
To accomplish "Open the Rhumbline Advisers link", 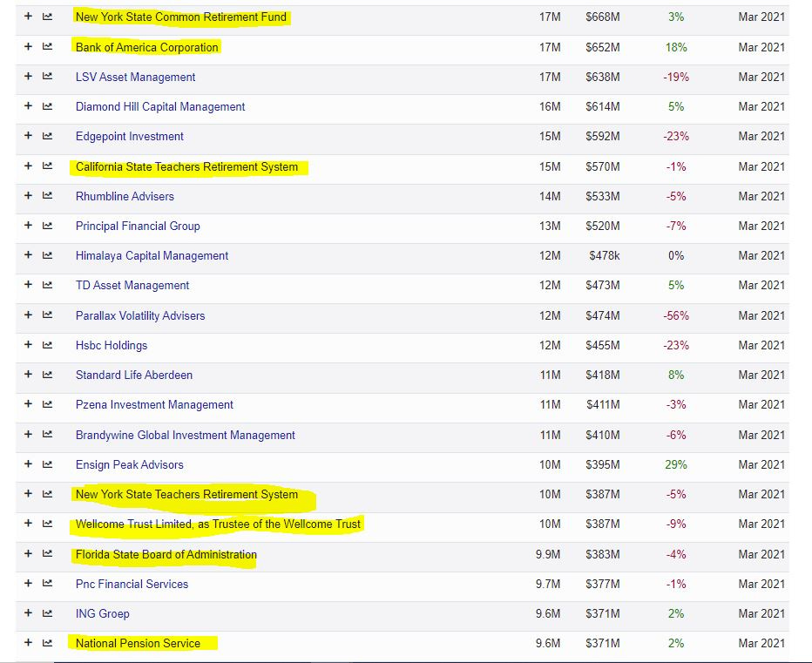I will [x=125, y=196].
